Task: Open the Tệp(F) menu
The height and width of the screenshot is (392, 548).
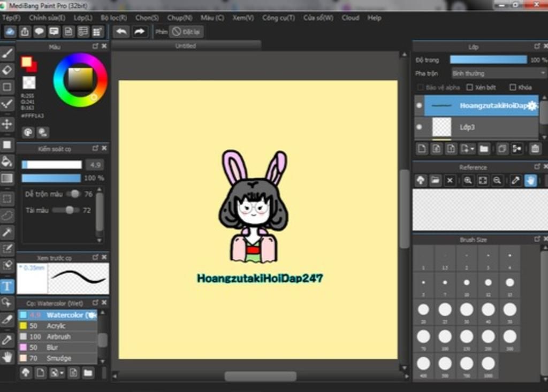Action: [11, 18]
